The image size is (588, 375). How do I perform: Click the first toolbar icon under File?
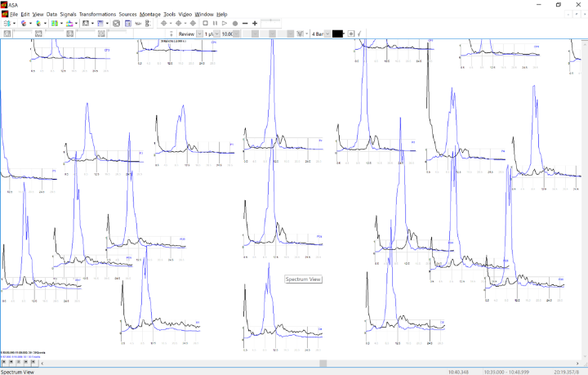click(6, 24)
